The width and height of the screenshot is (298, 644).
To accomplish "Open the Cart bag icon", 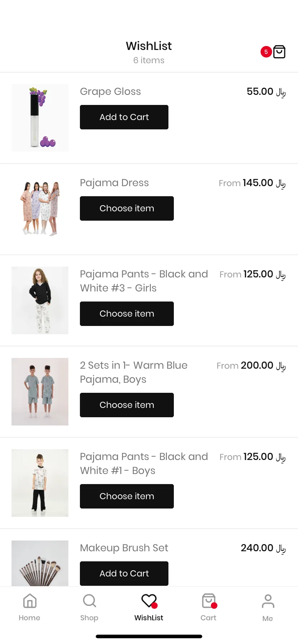I will tap(209, 601).
